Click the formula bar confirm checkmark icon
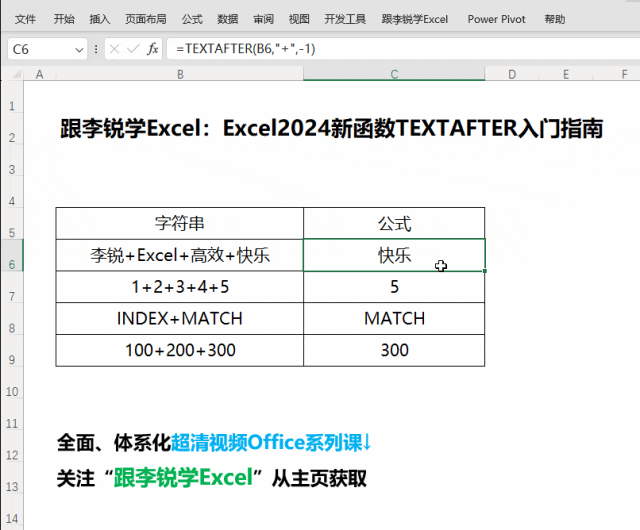 pos(133,49)
